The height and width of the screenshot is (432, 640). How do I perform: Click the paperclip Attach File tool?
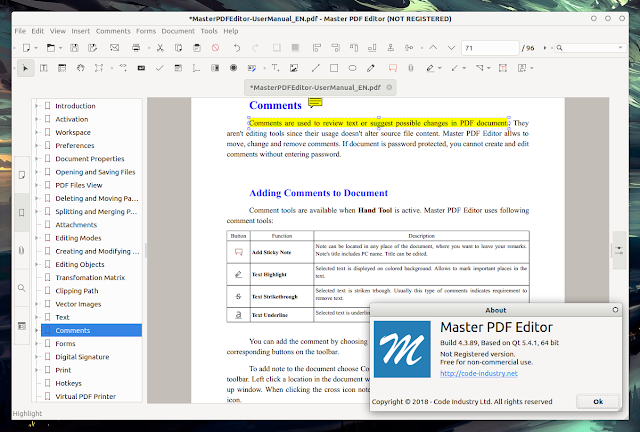click(x=411, y=68)
